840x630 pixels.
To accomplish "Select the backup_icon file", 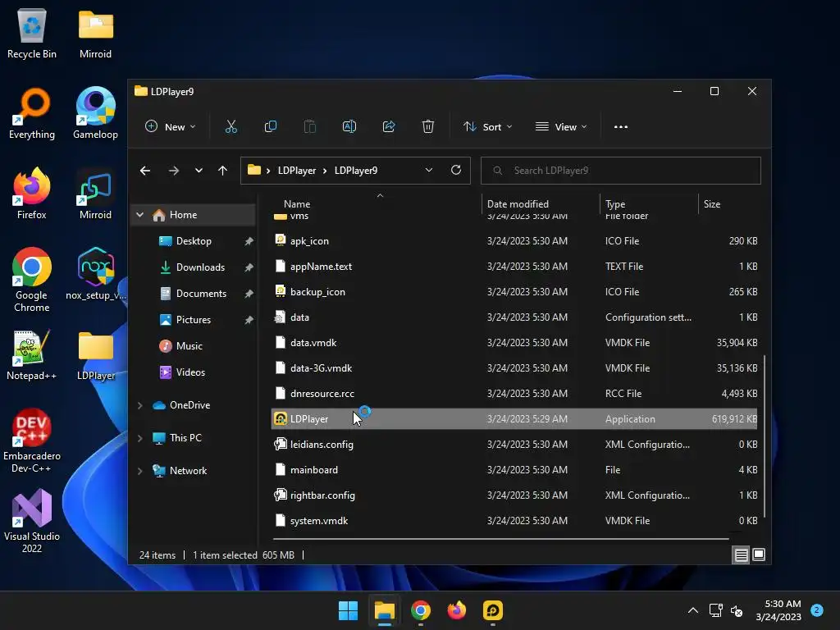I will (514, 292).
